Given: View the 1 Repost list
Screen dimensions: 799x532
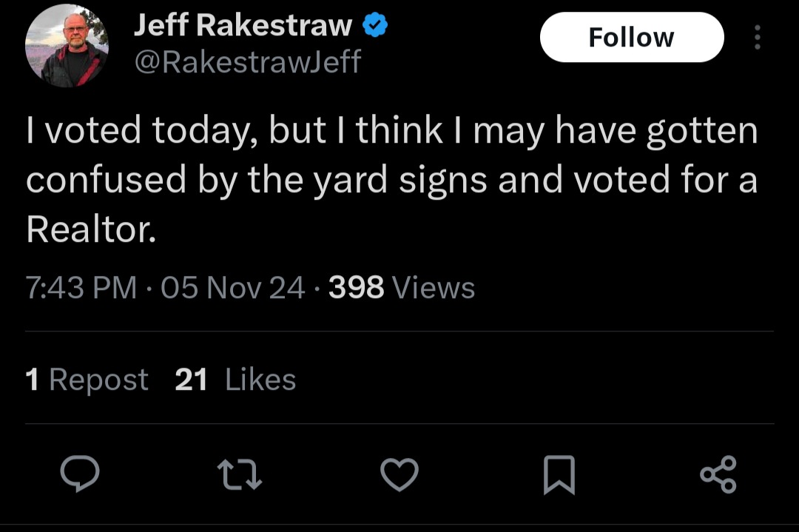Looking at the screenshot, I should tap(87, 380).
